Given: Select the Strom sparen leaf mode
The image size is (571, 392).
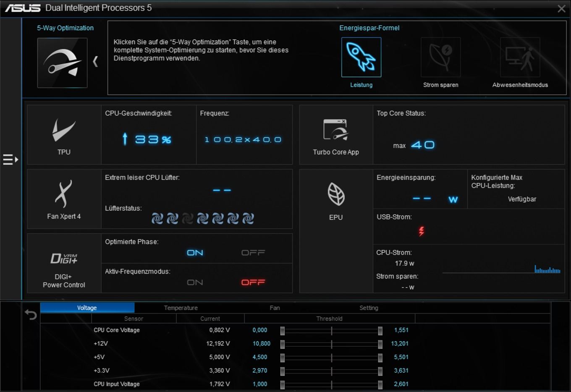Looking at the screenshot, I should point(440,57).
